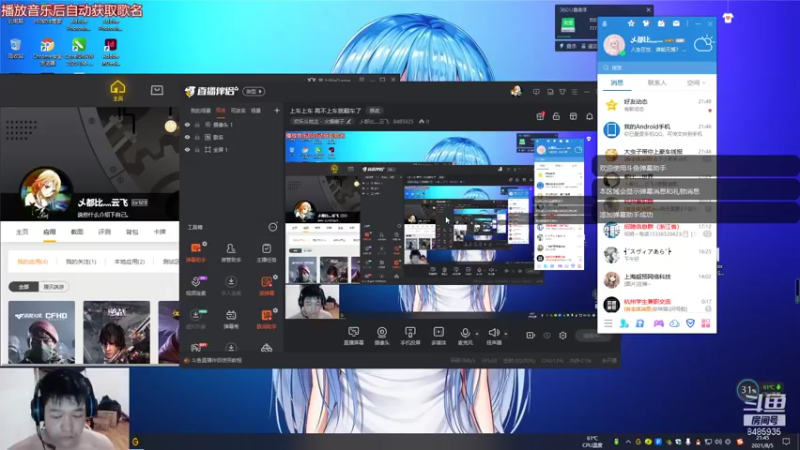Open Chrome desktop shortcut icon
Viewport: 800px width, 450px height.
47,53
